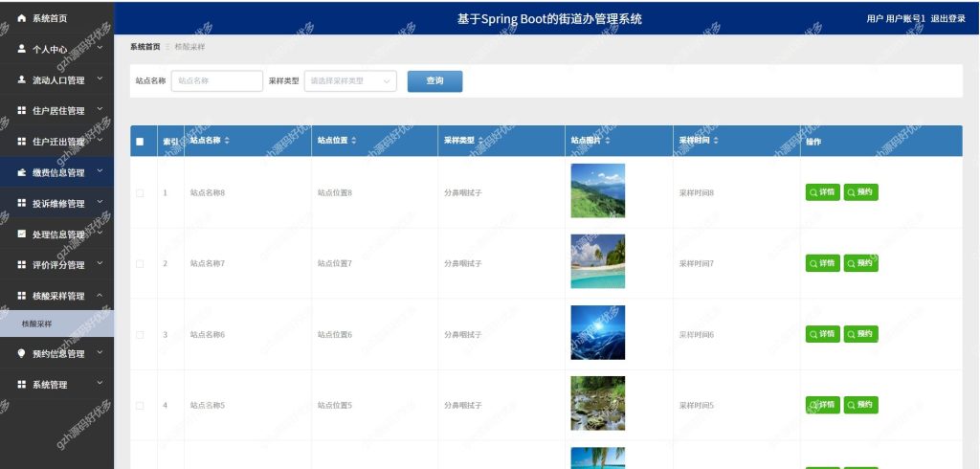Open 住户迁出管理 sidebar menu

tap(56, 142)
